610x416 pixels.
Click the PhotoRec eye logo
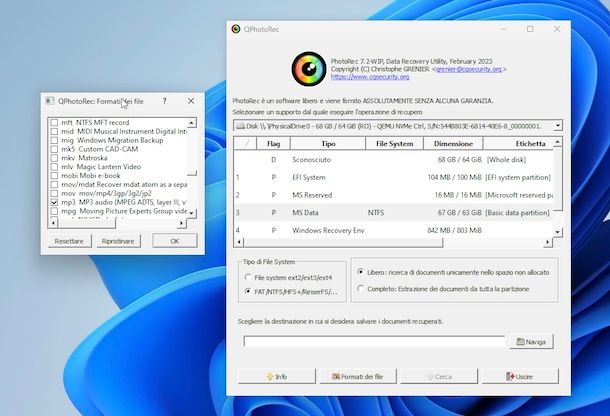[309, 69]
